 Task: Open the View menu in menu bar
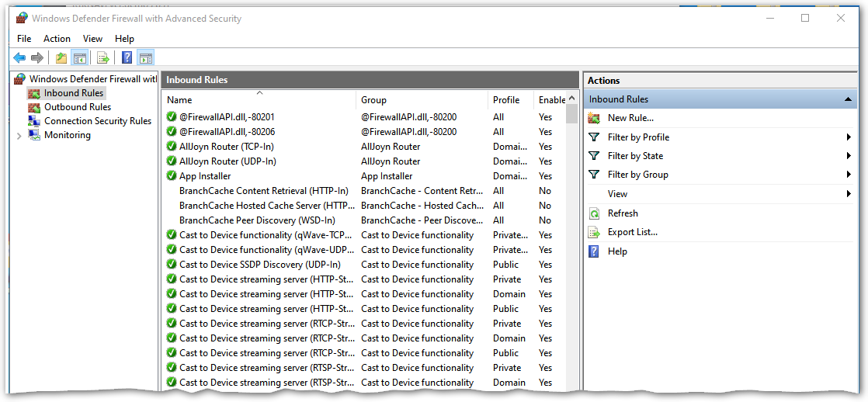coord(92,39)
